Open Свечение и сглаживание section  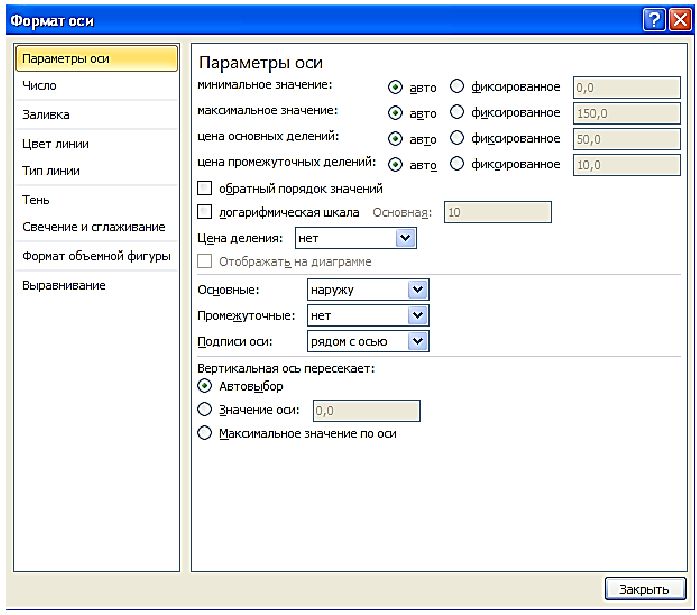[96, 227]
